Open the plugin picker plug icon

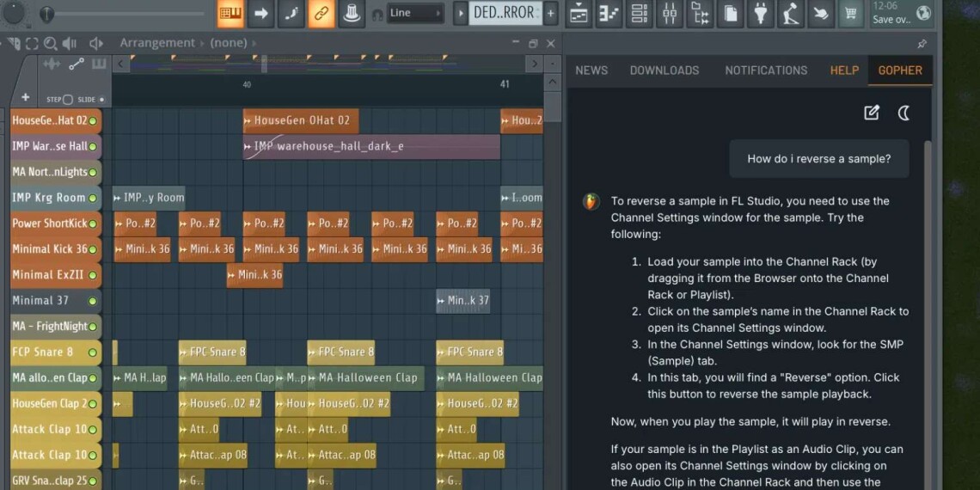click(760, 13)
